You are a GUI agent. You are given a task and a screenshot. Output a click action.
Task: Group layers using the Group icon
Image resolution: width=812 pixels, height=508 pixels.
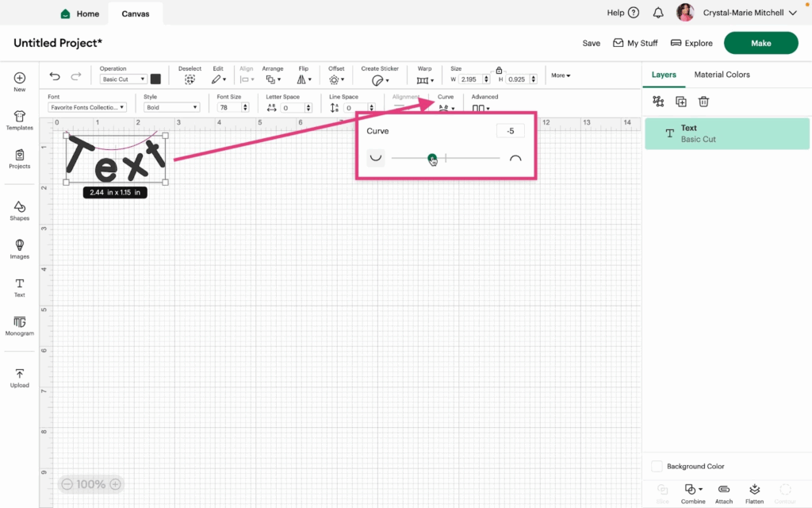click(658, 102)
